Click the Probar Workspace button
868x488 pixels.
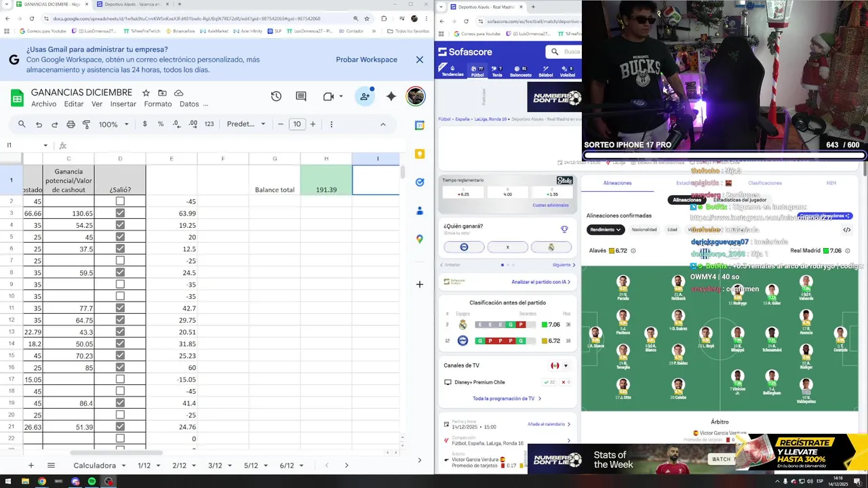click(x=367, y=60)
